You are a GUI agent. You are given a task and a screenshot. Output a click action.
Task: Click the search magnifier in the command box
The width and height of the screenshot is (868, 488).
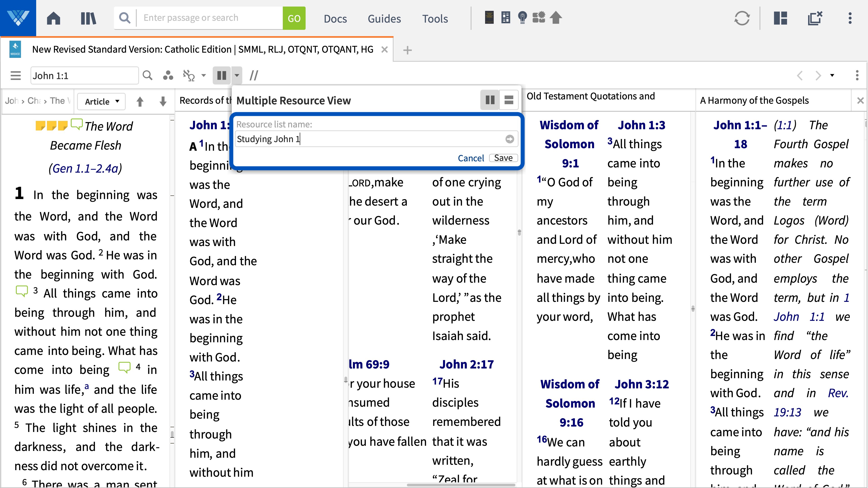(x=125, y=18)
